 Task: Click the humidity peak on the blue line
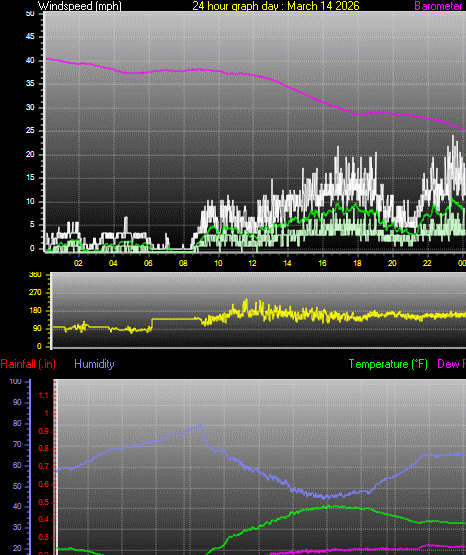(200, 424)
